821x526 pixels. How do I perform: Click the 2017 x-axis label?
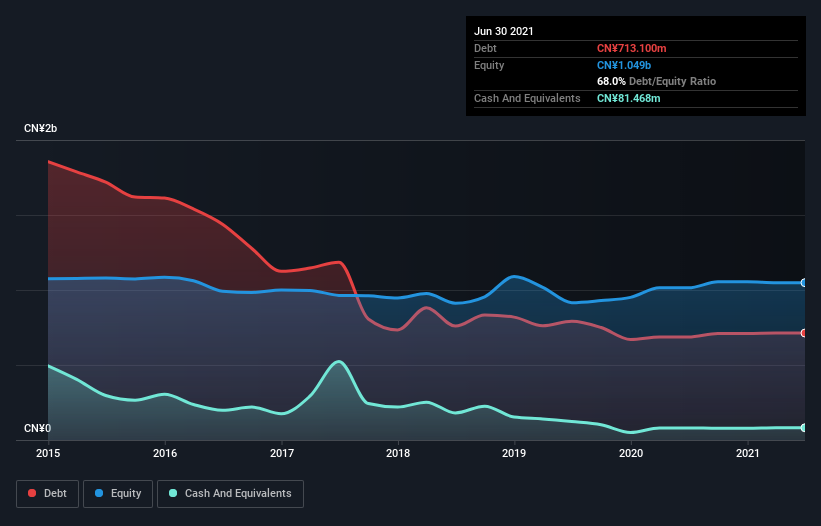pyautogui.click(x=282, y=453)
